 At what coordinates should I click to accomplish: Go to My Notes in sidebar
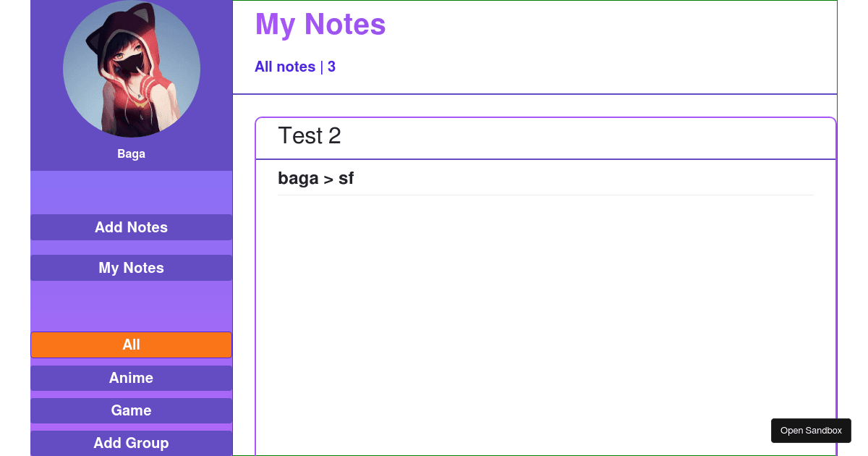pos(131,268)
